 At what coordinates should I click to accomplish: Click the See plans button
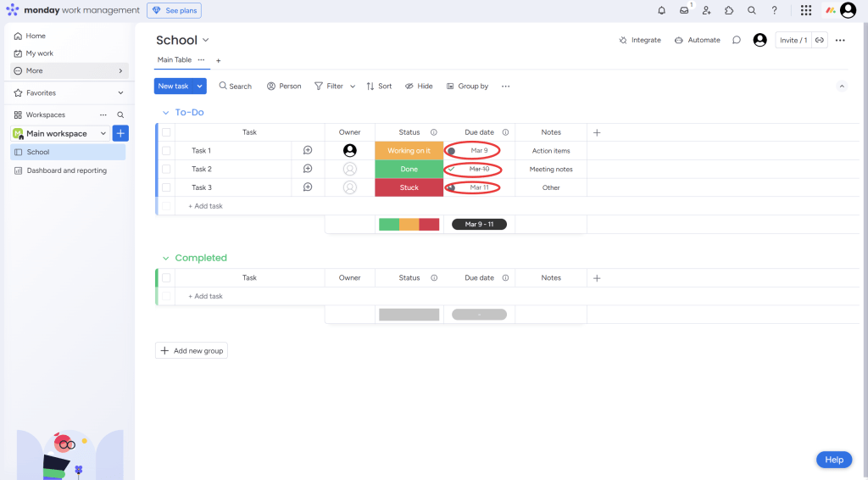pos(174,10)
